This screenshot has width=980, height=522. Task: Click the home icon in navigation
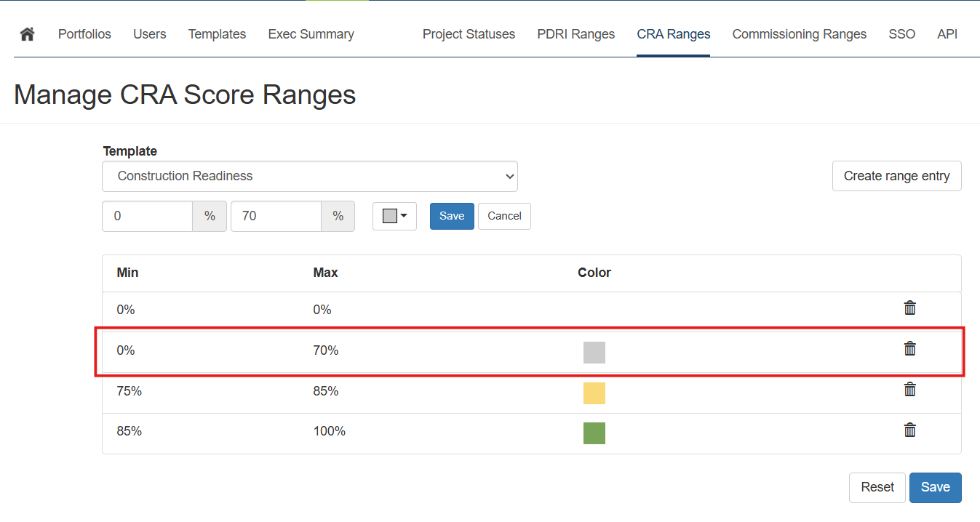[x=28, y=34]
